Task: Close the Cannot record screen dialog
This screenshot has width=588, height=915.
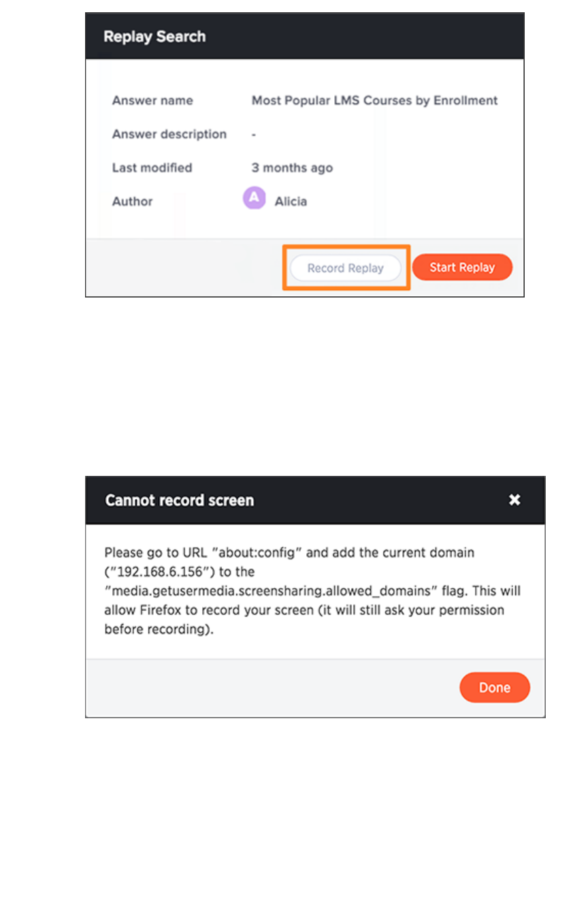Action: pyautogui.click(x=514, y=500)
